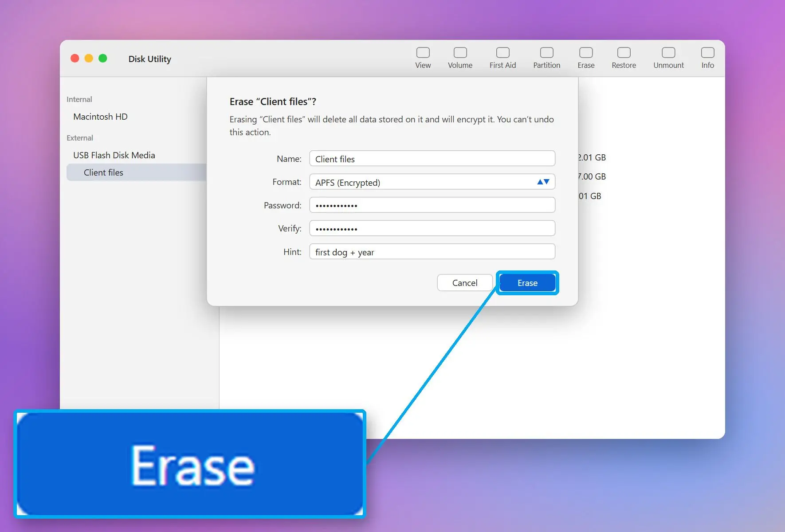785x532 pixels.
Task: Open the Format dropdown APFS (Encrypted)
Action: coord(432,182)
